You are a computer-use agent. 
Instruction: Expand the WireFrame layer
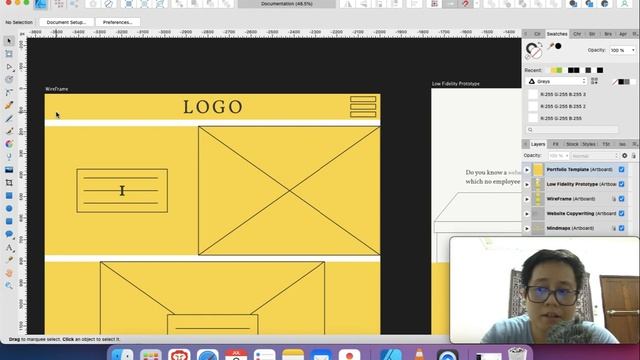[527, 199]
